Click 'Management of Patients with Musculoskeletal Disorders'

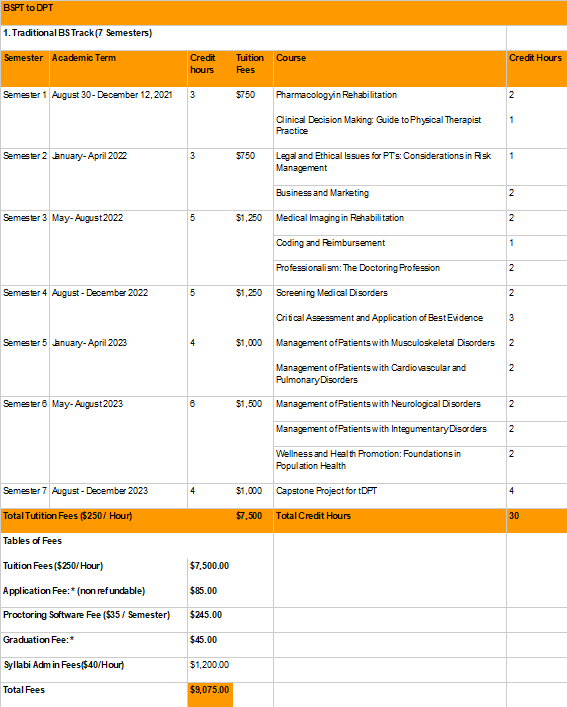[x=385, y=343]
